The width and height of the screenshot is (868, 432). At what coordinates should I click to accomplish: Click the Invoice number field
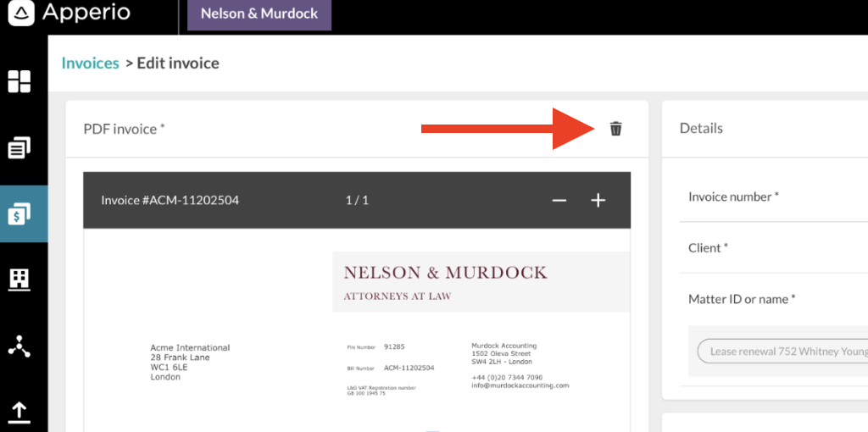[773, 197]
